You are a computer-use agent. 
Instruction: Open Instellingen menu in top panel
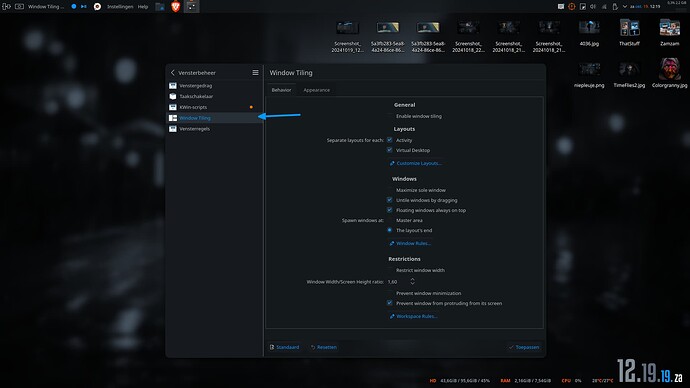click(x=120, y=7)
